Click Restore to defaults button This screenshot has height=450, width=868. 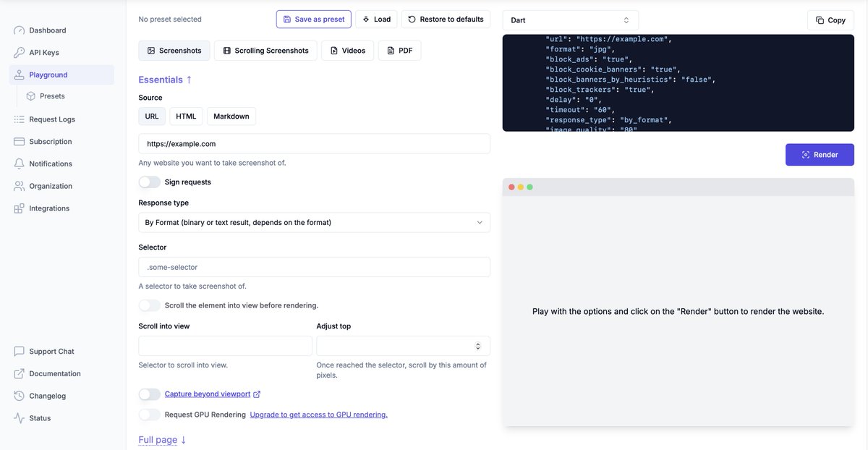tap(446, 20)
